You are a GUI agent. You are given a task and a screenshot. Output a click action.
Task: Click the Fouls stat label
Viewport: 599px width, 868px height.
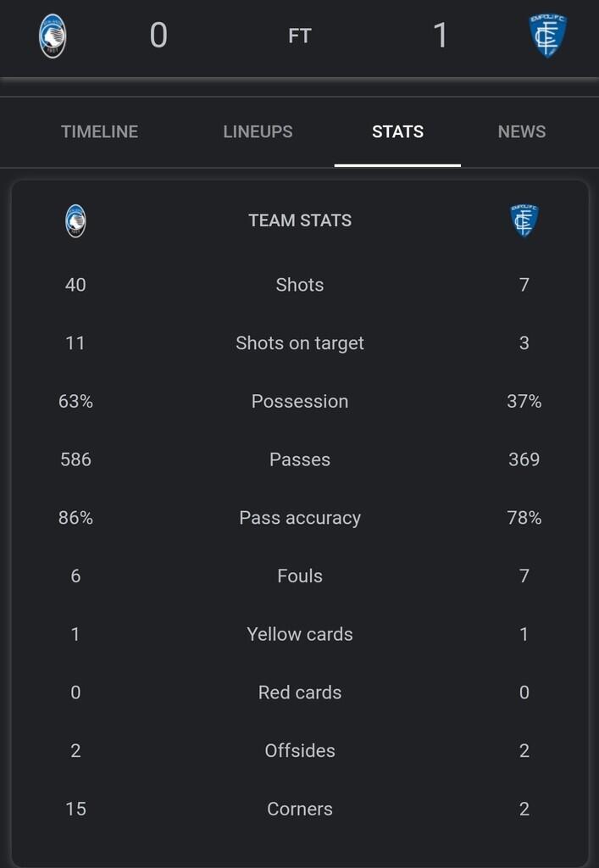pos(300,576)
